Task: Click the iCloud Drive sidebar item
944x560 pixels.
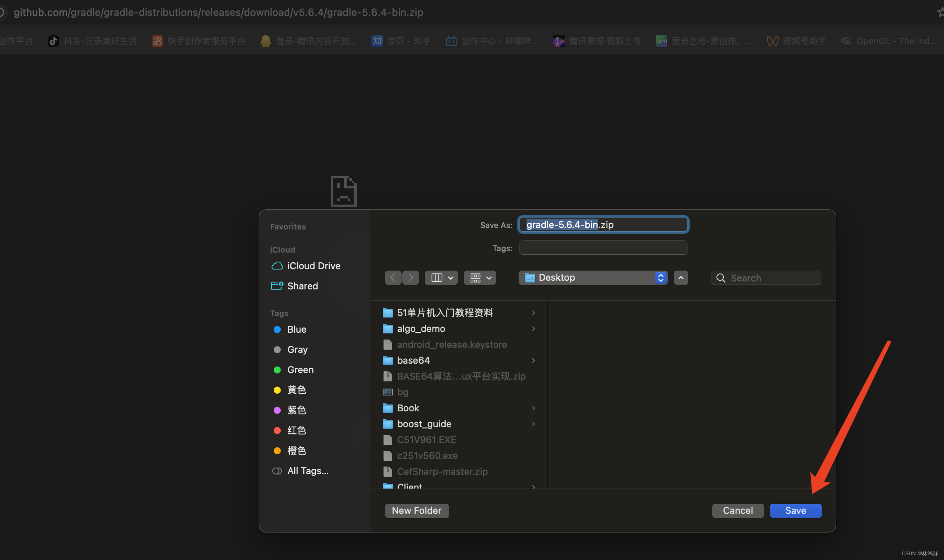Action: pyautogui.click(x=313, y=266)
